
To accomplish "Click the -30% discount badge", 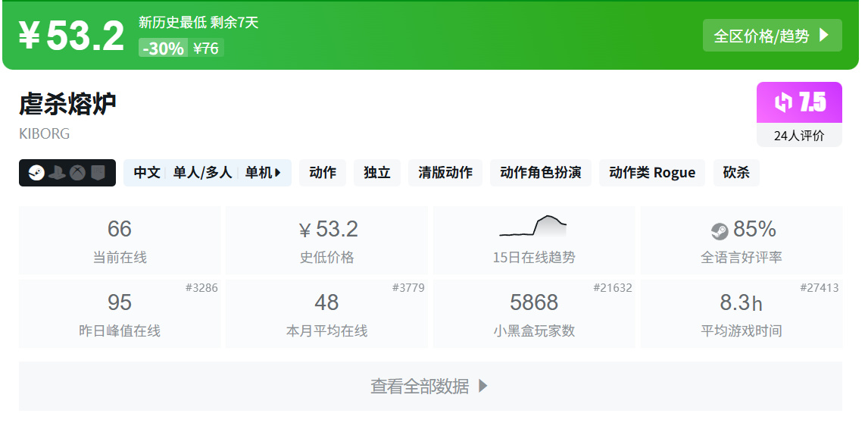I will (x=164, y=49).
